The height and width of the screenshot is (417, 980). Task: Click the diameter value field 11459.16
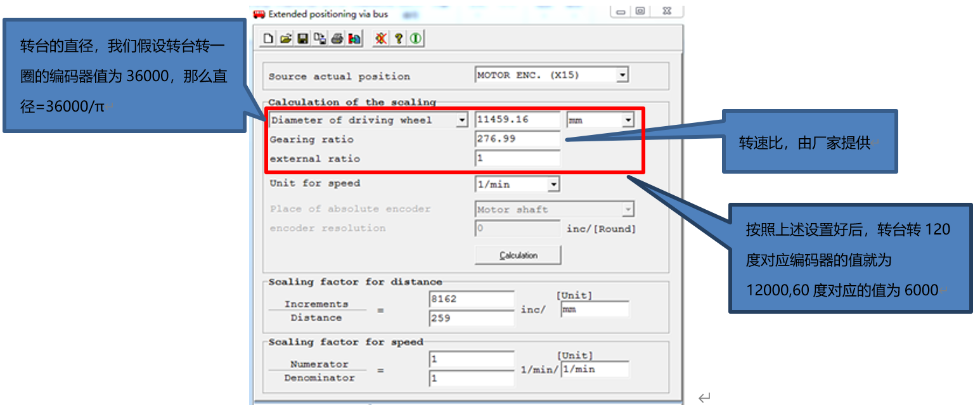point(517,120)
